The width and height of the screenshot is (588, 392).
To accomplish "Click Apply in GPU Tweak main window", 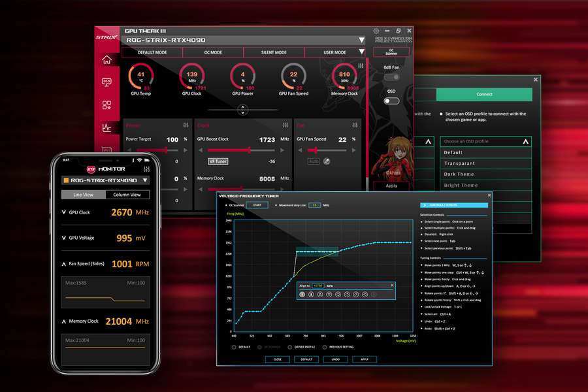I will click(x=391, y=186).
